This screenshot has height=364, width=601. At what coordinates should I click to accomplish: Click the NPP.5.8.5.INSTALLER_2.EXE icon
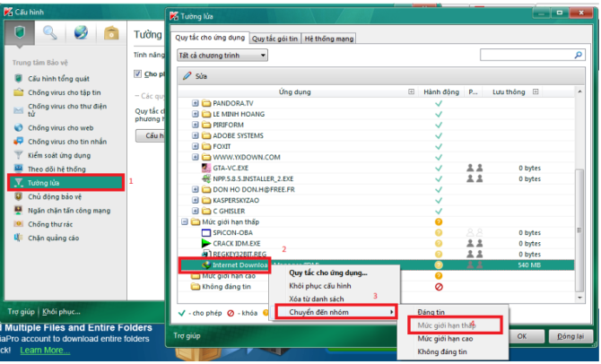pyautogui.click(x=206, y=178)
